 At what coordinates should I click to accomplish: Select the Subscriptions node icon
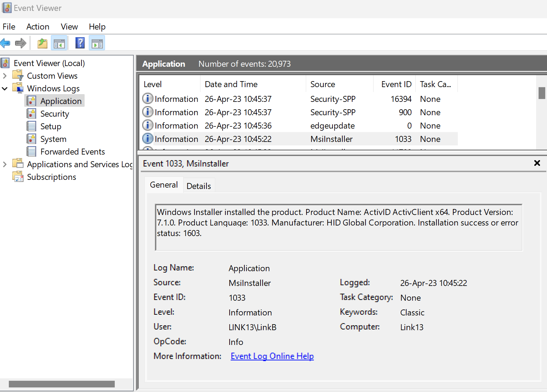coord(18,177)
